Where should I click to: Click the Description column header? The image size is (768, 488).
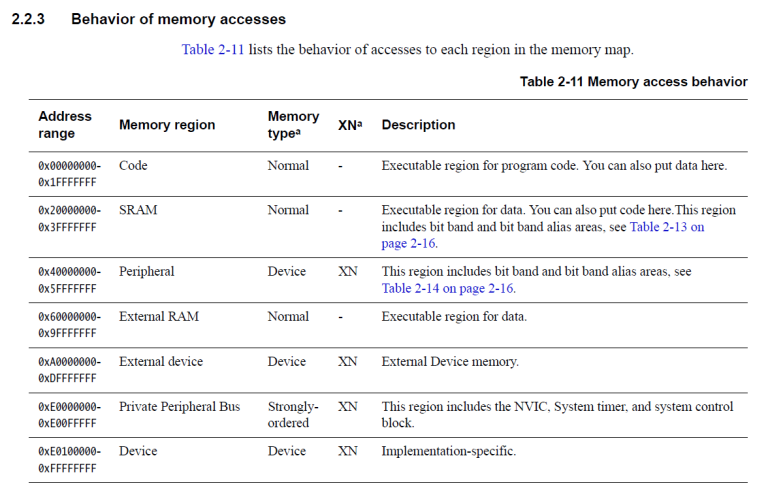point(418,125)
